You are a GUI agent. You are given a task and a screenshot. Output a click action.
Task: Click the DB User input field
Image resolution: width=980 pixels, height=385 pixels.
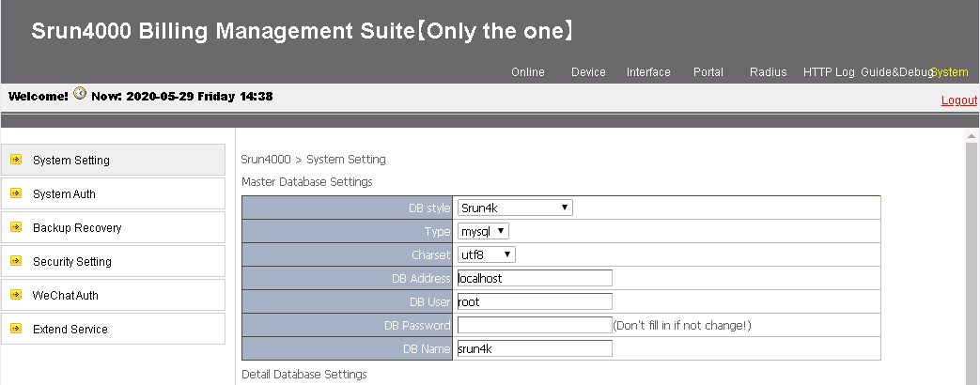pos(535,301)
